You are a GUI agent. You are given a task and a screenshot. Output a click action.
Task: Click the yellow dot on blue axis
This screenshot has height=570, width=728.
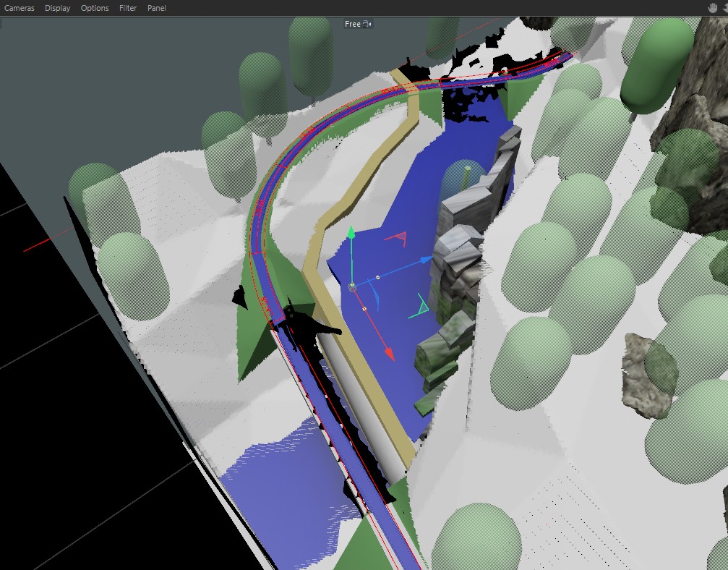coord(377,277)
